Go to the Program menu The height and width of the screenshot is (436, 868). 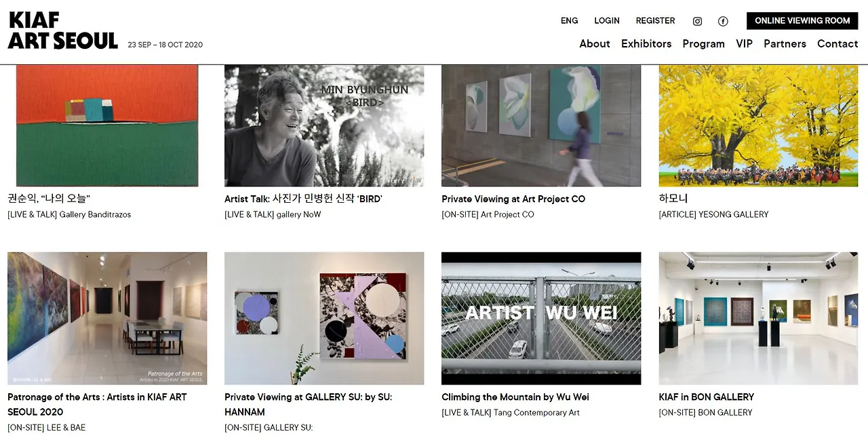[703, 43]
